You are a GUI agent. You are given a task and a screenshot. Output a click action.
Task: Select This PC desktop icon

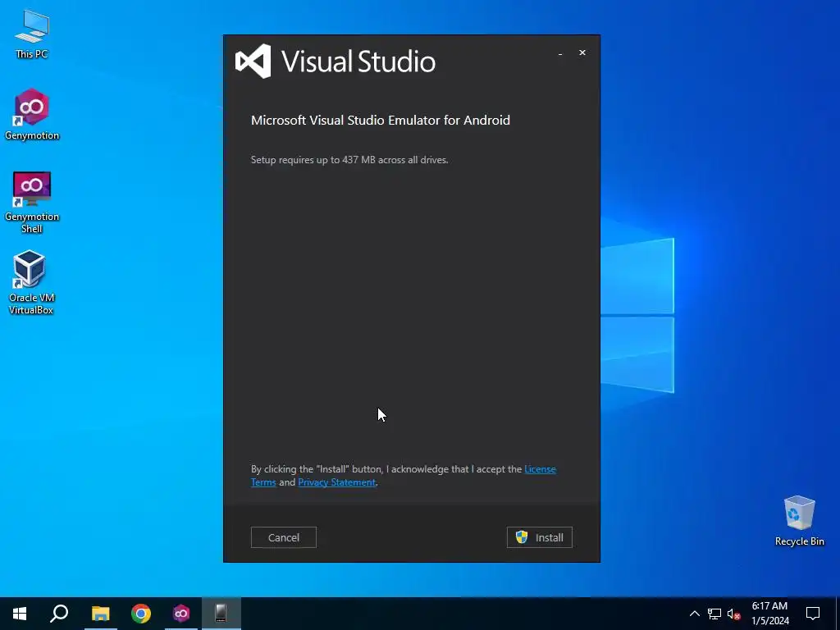coord(32,34)
